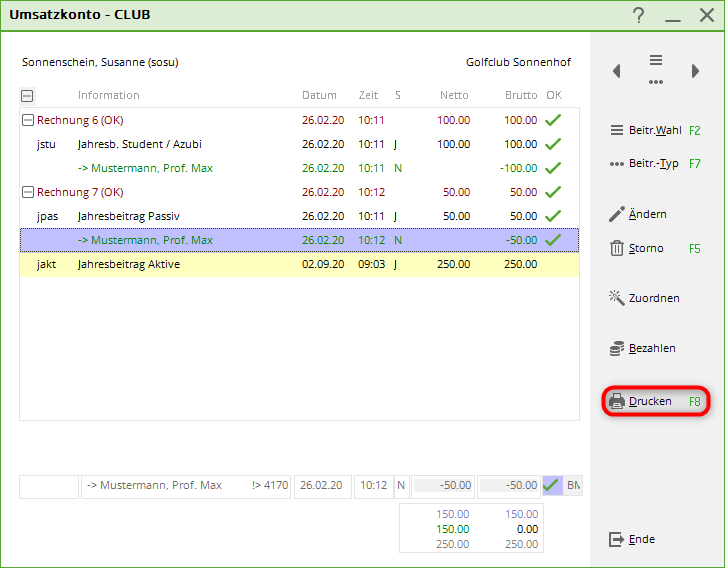Toggle the OK checkmark in the edit row
Image resolution: width=725 pixels, height=568 pixels.
point(551,486)
